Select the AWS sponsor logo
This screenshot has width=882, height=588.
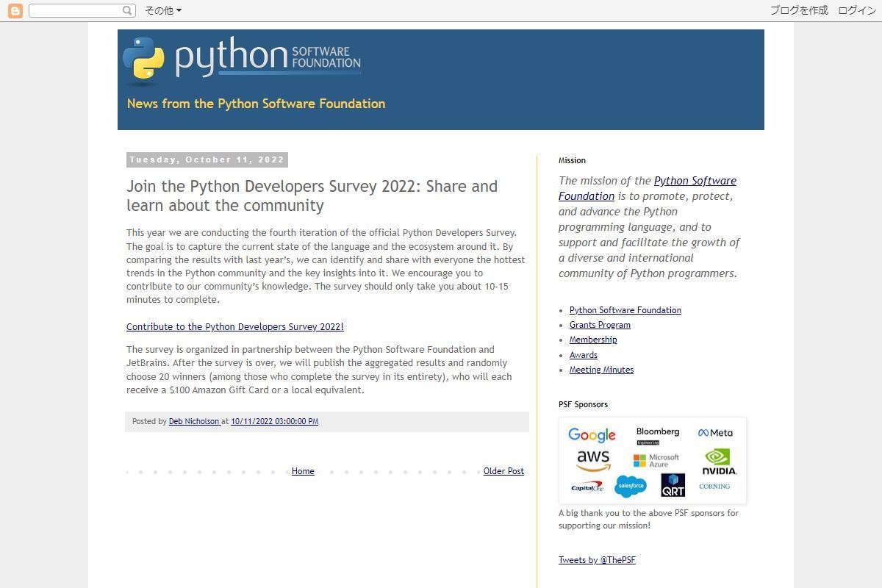[592, 459]
